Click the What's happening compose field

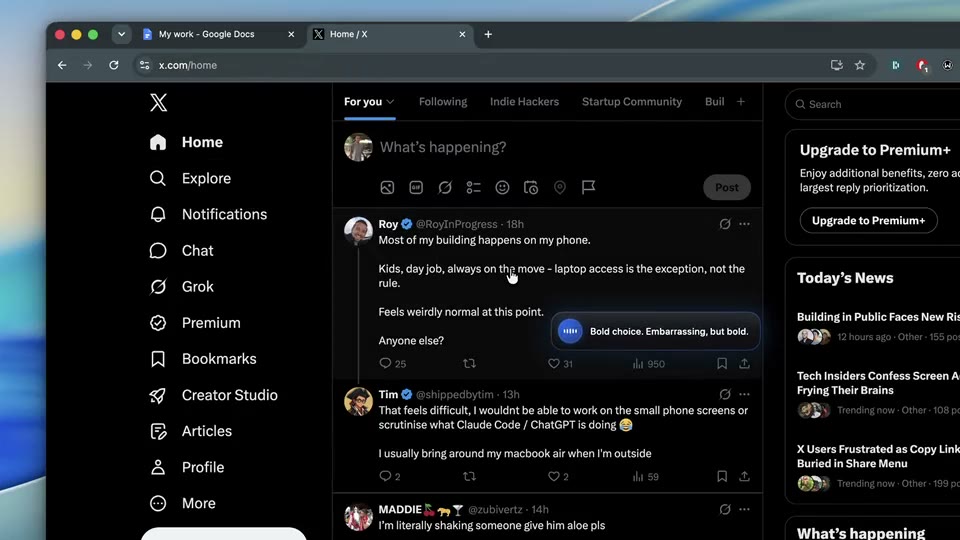(443, 147)
